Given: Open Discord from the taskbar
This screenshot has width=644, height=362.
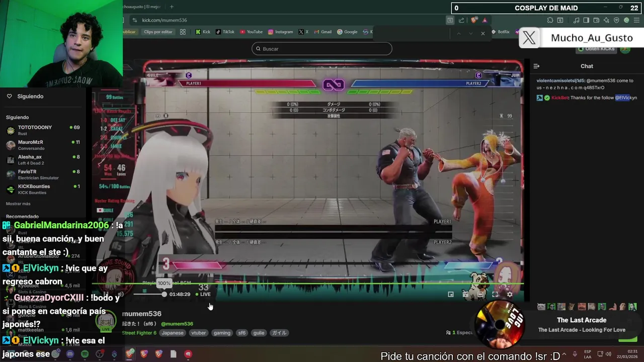Looking at the screenshot, I should click(x=70, y=354).
